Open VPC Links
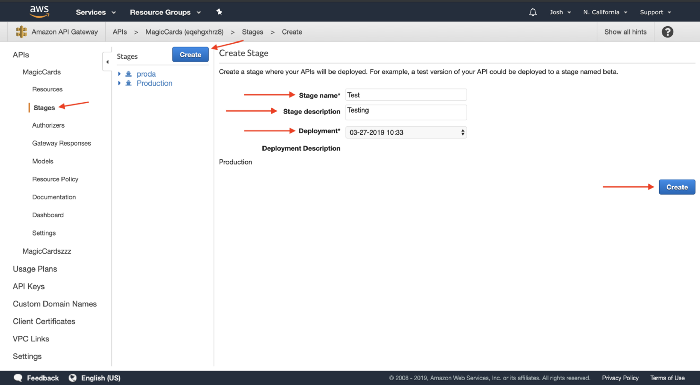The image size is (700, 385). click(31, 339)
